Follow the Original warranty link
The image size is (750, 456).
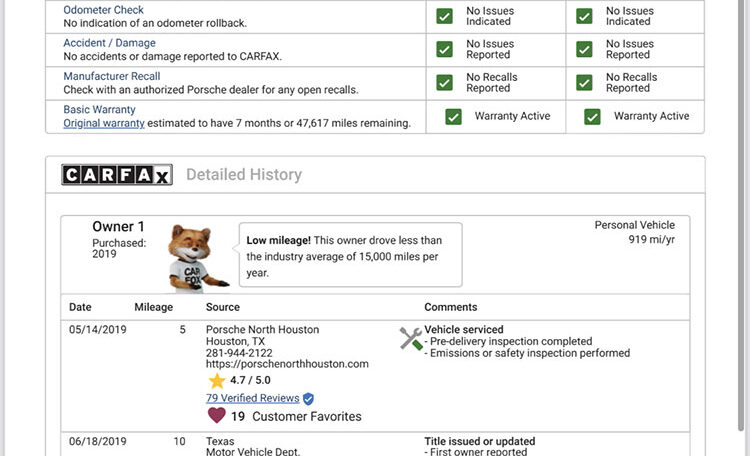104,123
